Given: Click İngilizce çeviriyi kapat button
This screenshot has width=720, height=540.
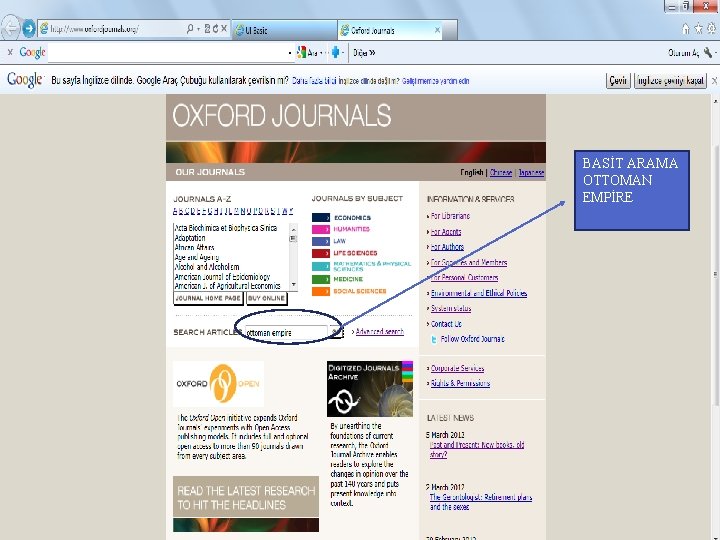Looking at the screenshot, I should (670, 81).
